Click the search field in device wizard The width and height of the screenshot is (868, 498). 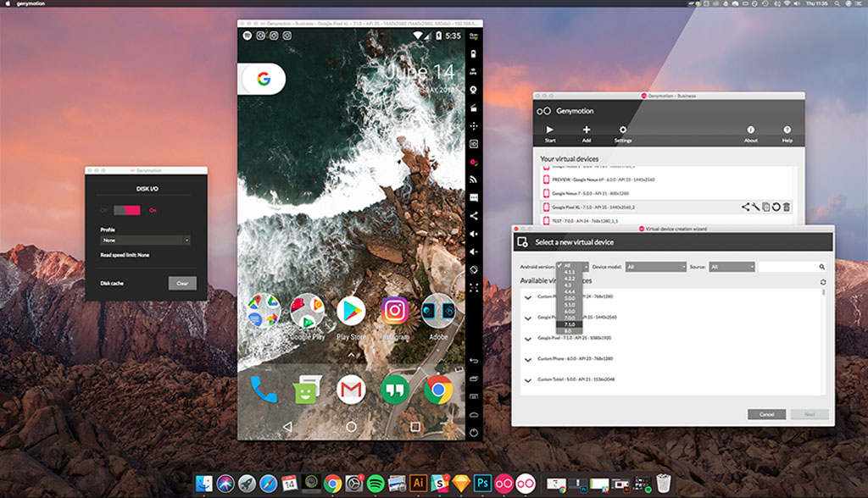tap(790, 267)
